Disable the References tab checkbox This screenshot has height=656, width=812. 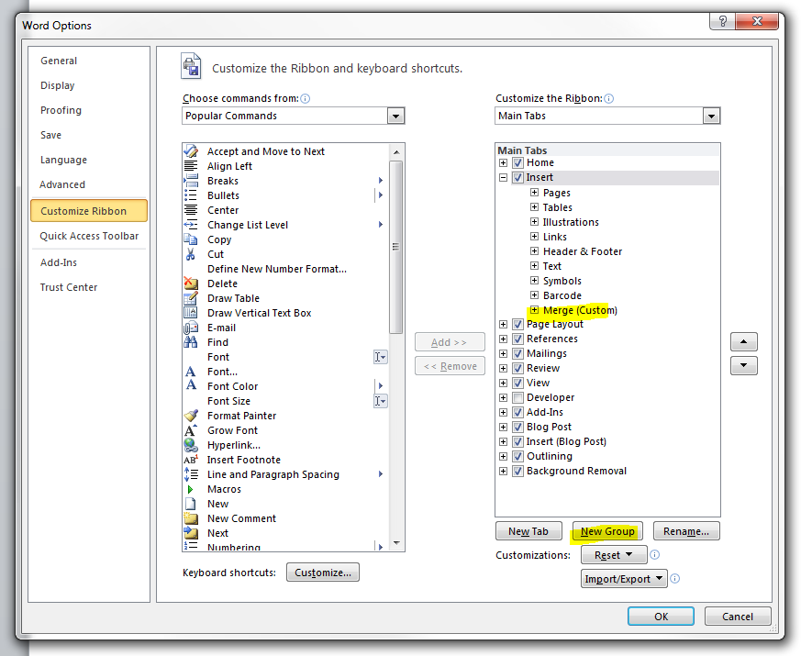point(517,339)
